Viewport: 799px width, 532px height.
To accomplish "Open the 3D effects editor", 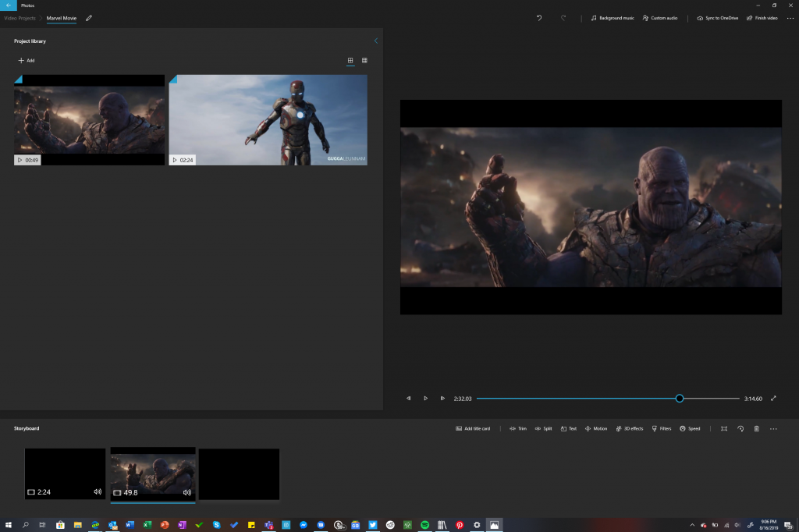I will (x=629, y=428).
